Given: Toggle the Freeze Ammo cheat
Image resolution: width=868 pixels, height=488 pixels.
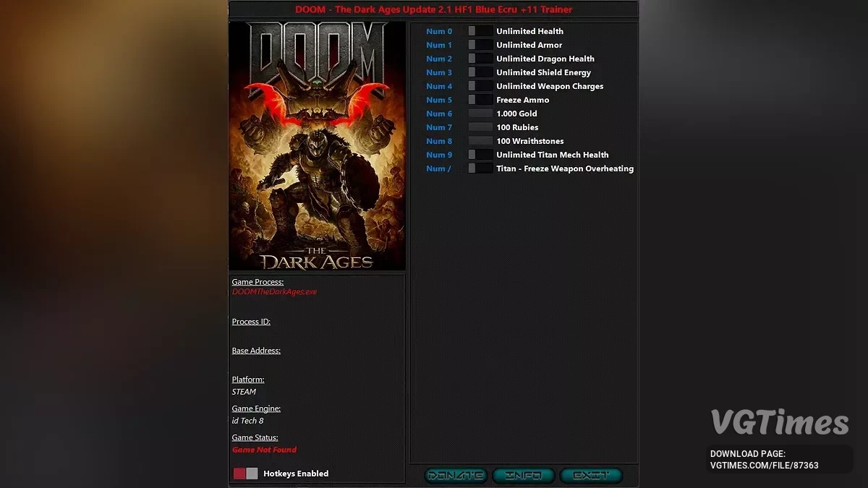Looking at the screenshot, I should [480, 100].
